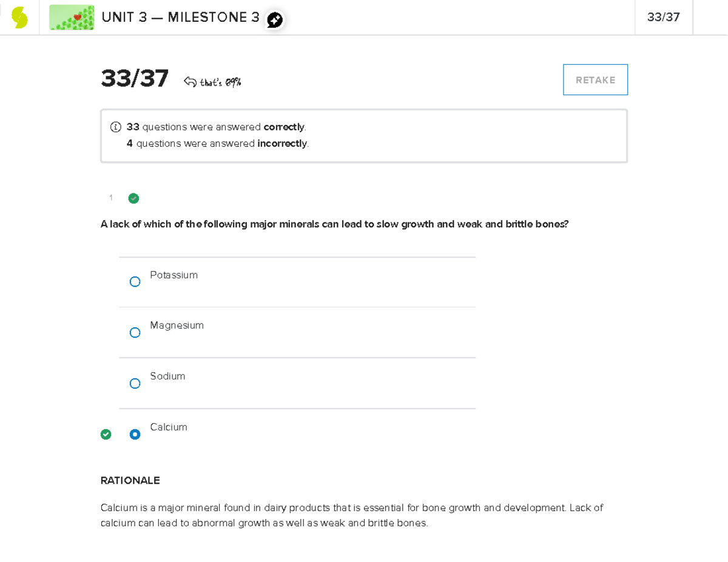Click the Sophia yellow-green logo icon
Viewport: 728px width, 562px height.
(x=19, y=18)
